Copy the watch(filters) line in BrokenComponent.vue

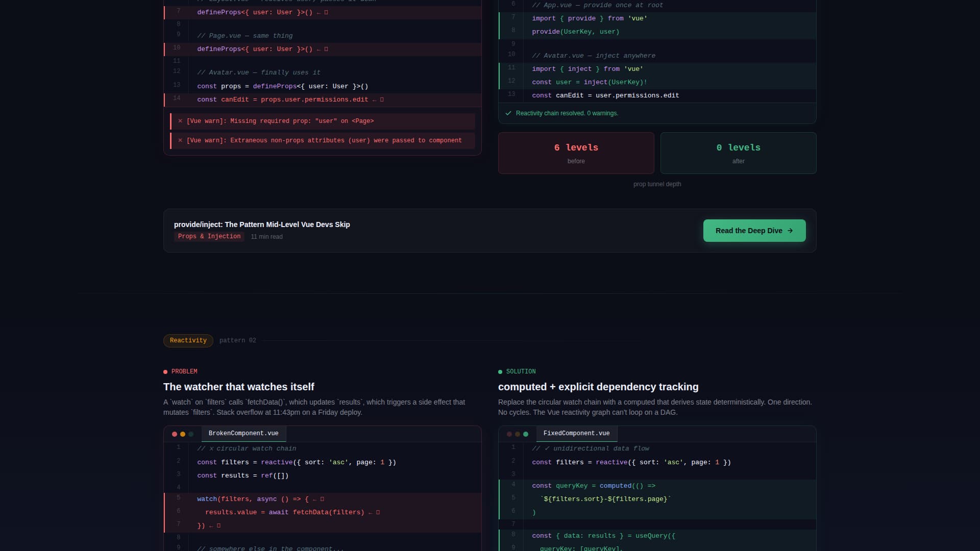[x=322, y=499]
